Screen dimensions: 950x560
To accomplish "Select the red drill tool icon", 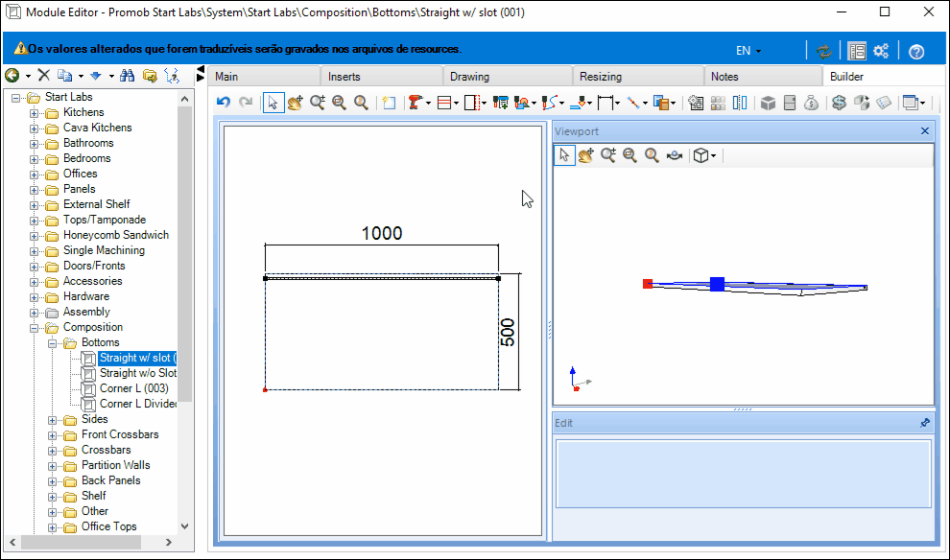I will coord(415,103).
